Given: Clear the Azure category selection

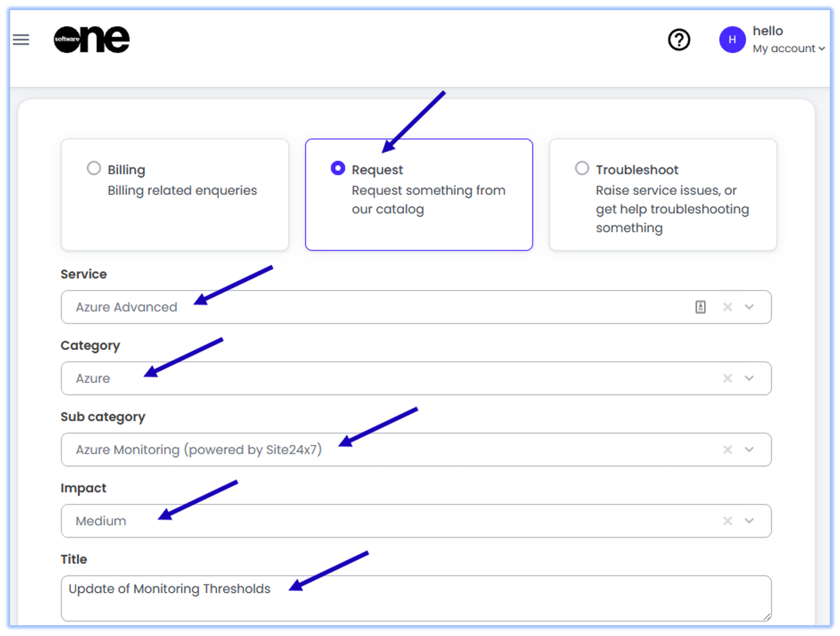Looking at the screenshot, I should coord(727,379).
